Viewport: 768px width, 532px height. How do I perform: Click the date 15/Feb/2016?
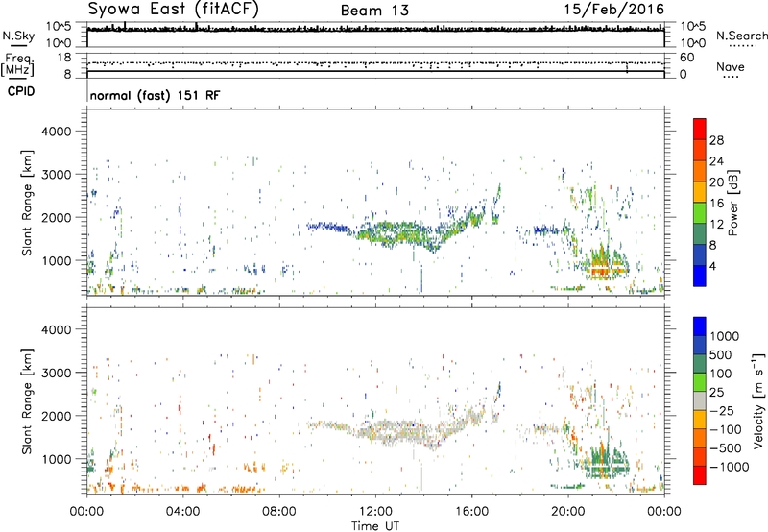613,10
